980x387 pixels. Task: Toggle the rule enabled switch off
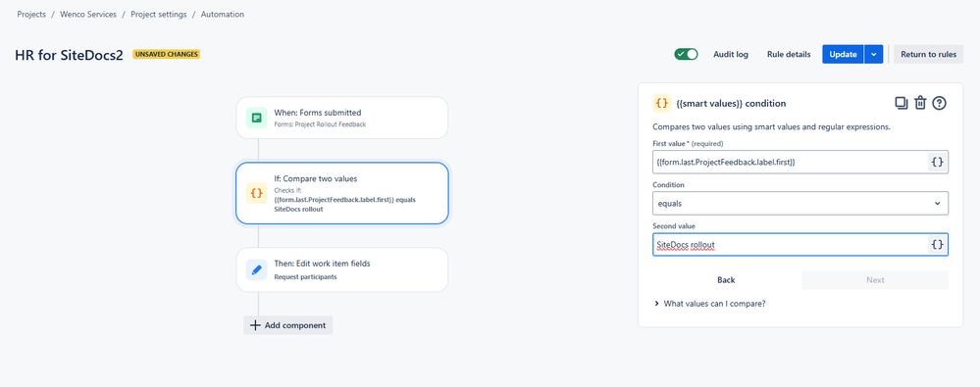click(686, 54)
